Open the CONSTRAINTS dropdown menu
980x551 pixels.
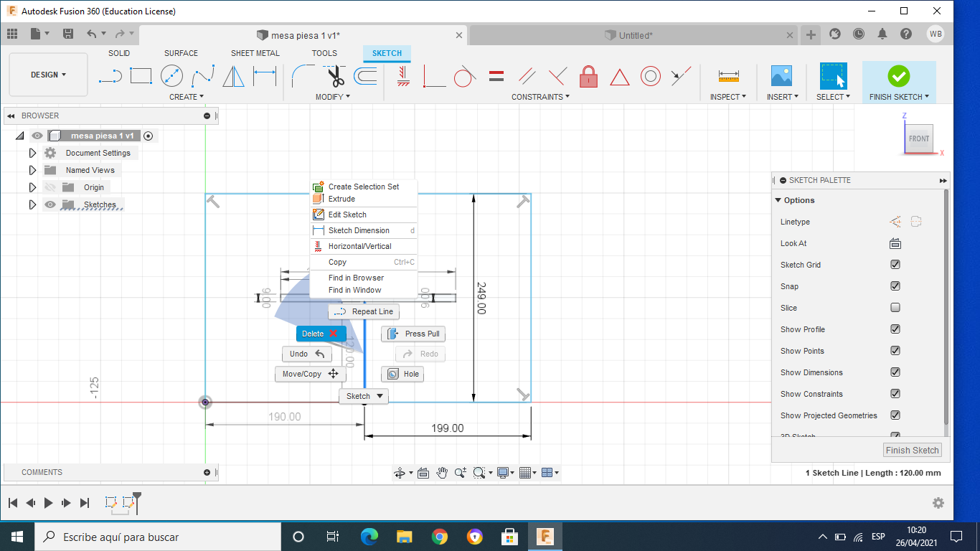point(540,97)
